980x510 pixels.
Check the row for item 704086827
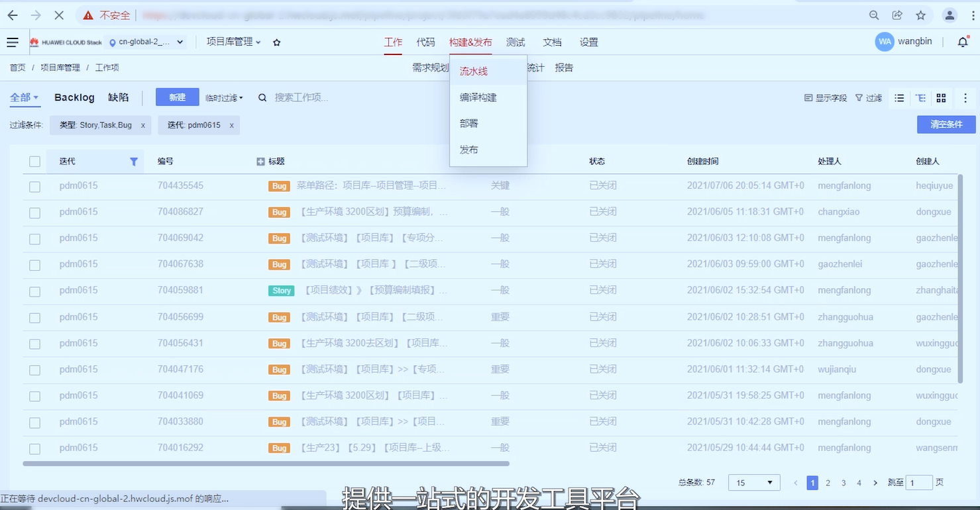[34, 213]
